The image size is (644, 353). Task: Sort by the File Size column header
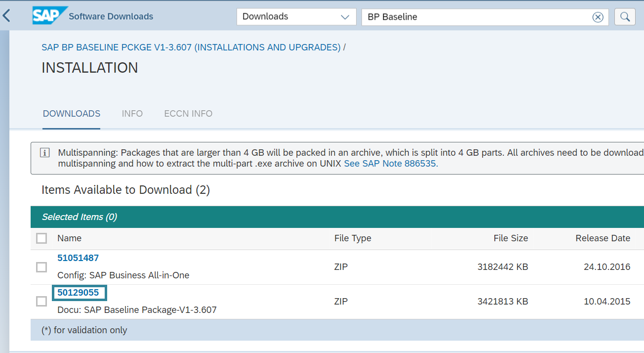(511, 238)
